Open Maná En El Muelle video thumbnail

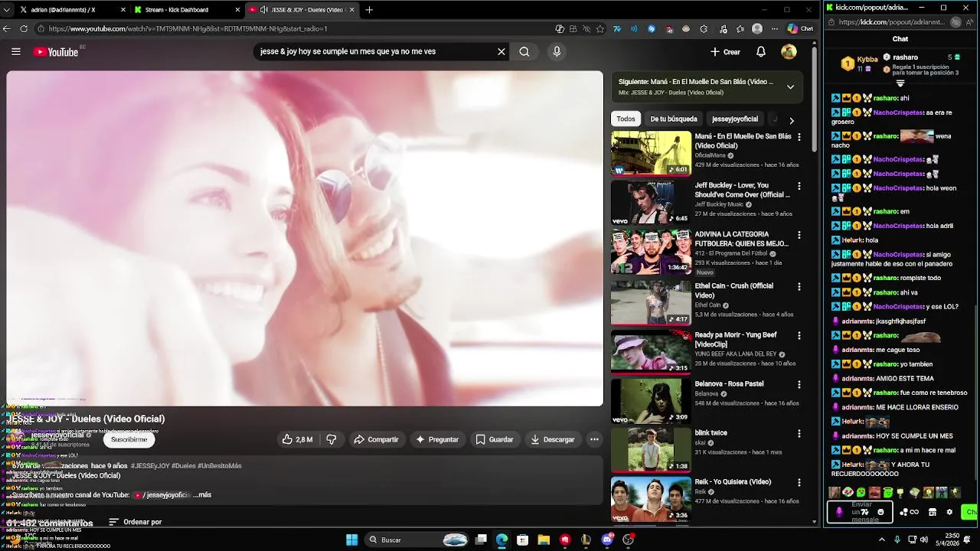(x=651, y=153)
